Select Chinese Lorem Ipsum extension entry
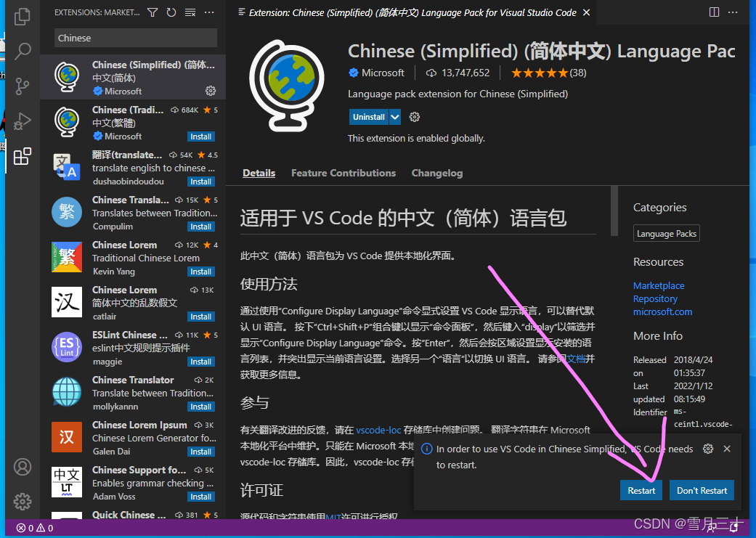This screenshot has height=538, width=756. coord(133,438)
